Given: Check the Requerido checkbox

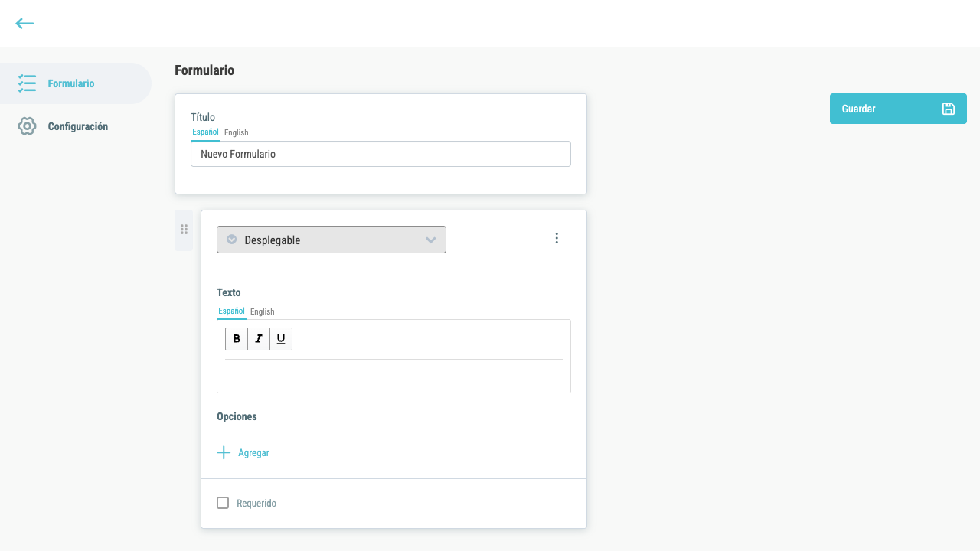Looking at the screenshot, I should click(223, 503).
